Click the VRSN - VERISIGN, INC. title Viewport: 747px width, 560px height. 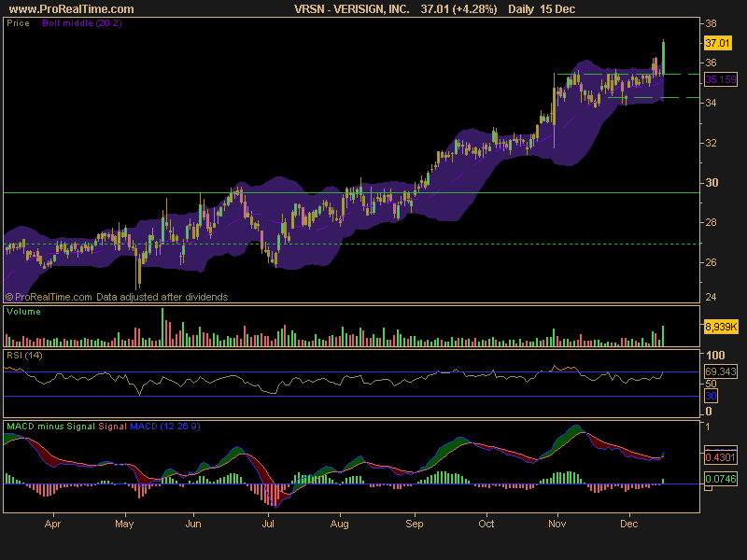click(352, 9)
